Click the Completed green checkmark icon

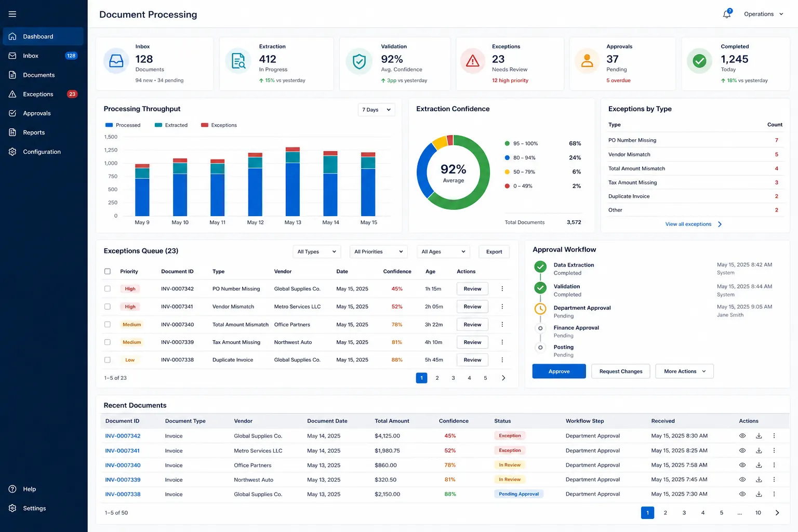[x=700, y=61]
